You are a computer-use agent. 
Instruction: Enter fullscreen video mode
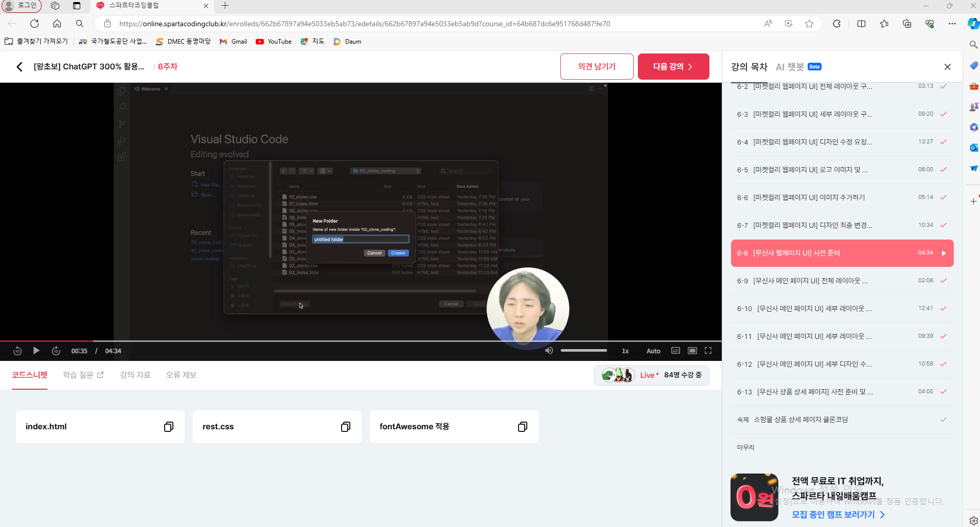point(708,351)
